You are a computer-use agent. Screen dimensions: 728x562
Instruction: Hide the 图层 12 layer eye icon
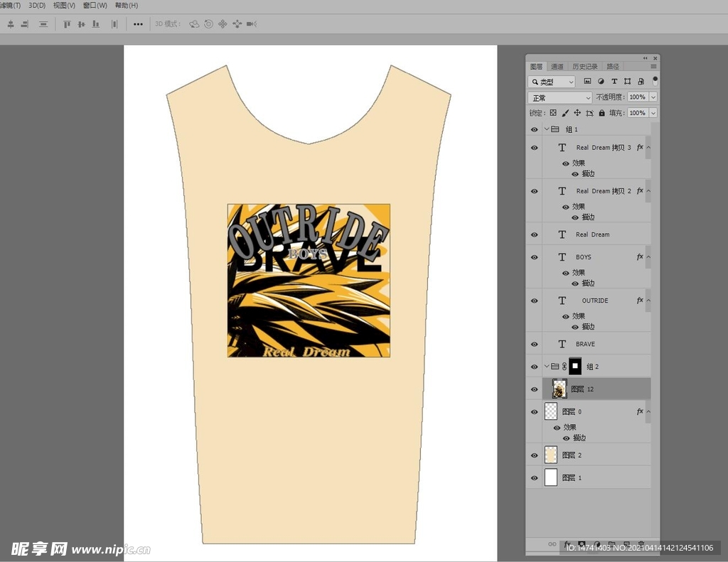tap(535, 389)
